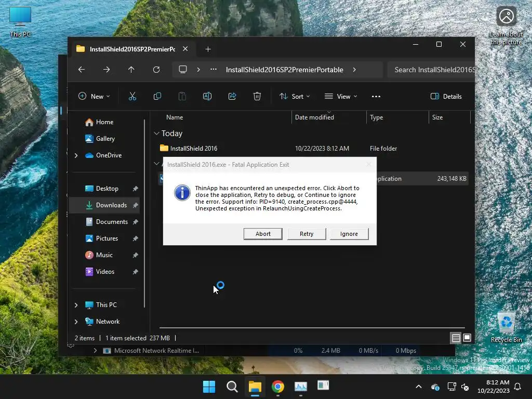Close the InstallShield2016SP2PremierPortable tab

coord(185,49)
